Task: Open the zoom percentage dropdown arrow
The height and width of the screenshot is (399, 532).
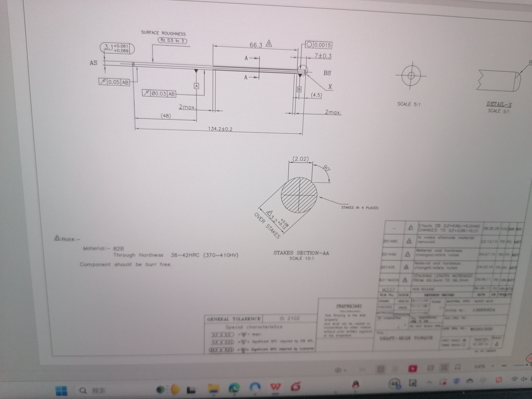Action: pyautogui.click(x=492, y=366)
